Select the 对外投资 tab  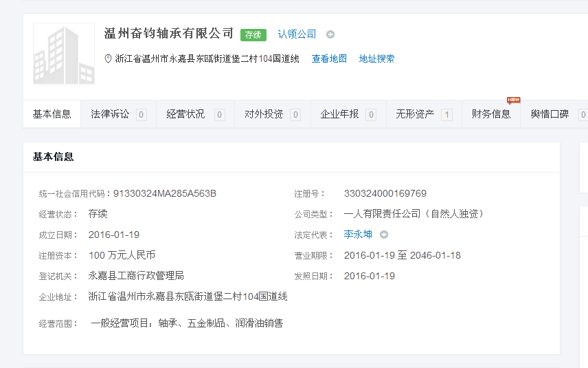(x=272, y=114)
